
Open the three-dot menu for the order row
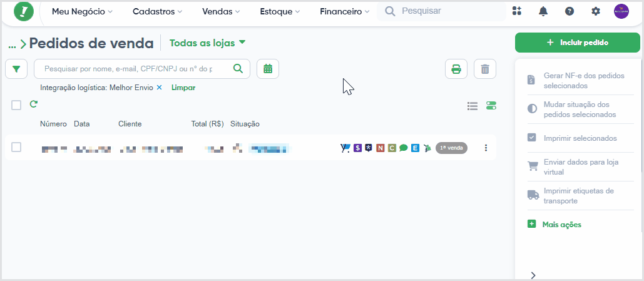(x=486, y=148)
